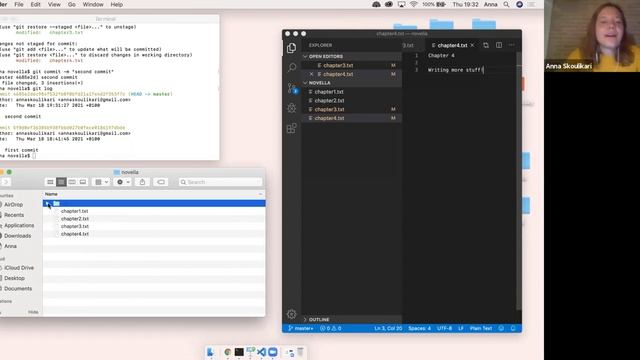
Task: Click Wi-Fi icon in menu bar
Action: [414, 4]
